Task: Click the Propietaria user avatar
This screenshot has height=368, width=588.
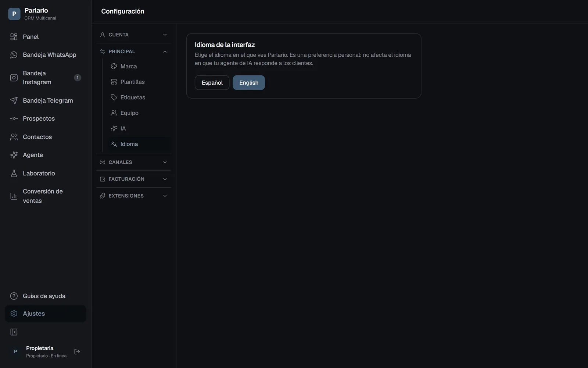Action: 15,352
